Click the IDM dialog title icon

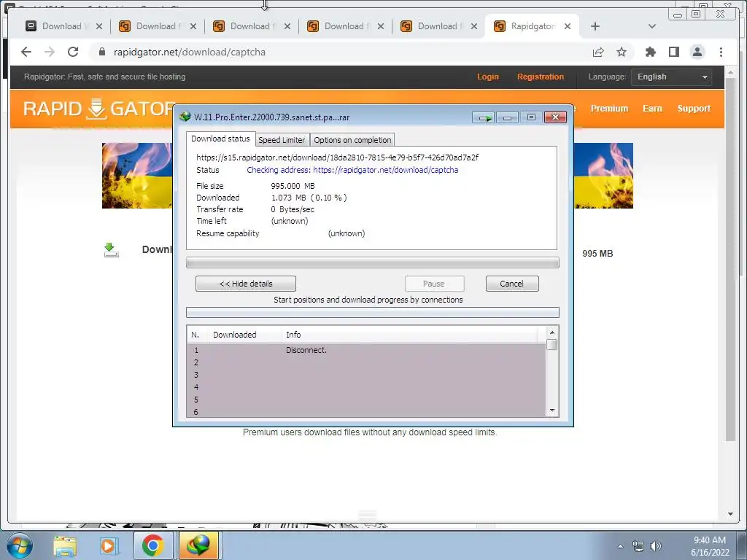point(185,117)
